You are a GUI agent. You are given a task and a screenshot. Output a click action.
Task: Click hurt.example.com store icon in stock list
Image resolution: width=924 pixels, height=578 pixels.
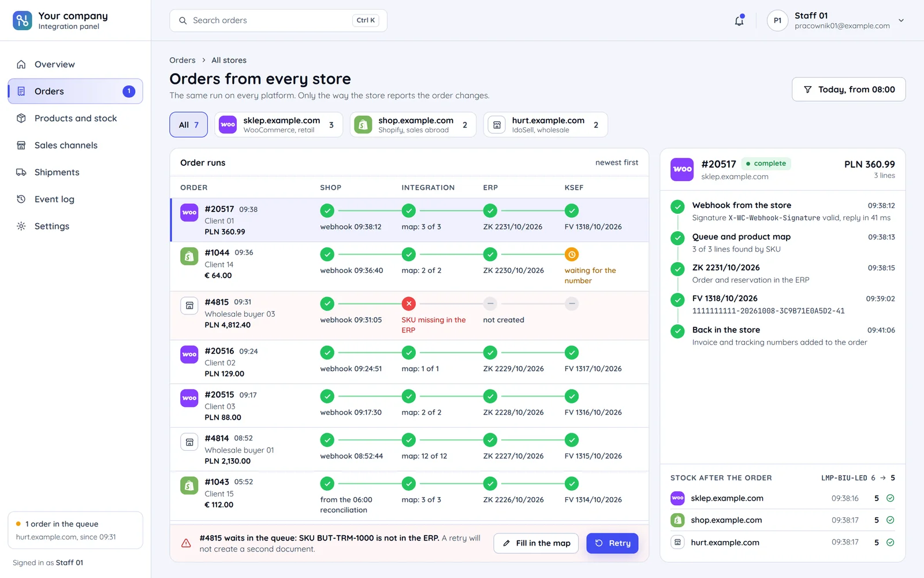click(677, 542)
